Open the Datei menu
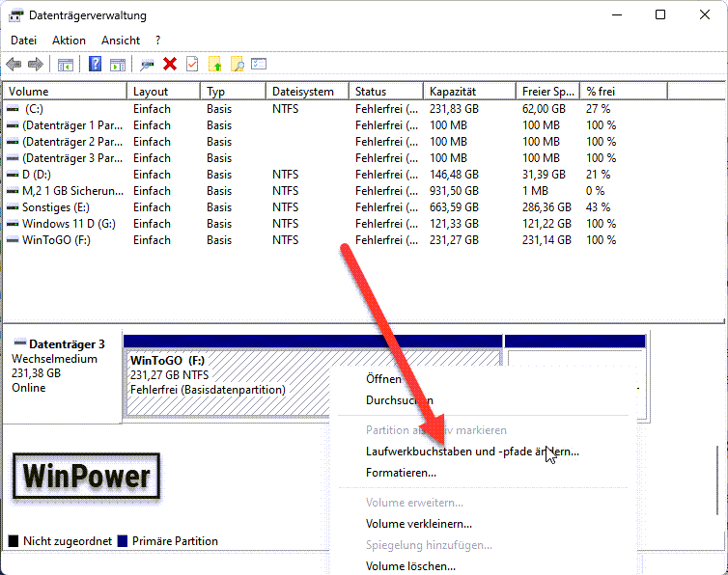 pyautogui.click(x=24, y=41)
